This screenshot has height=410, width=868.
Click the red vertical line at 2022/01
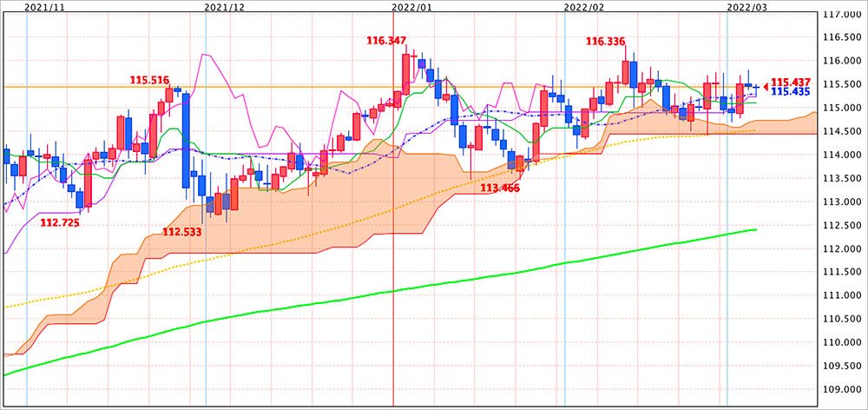[x=394, y=330]
